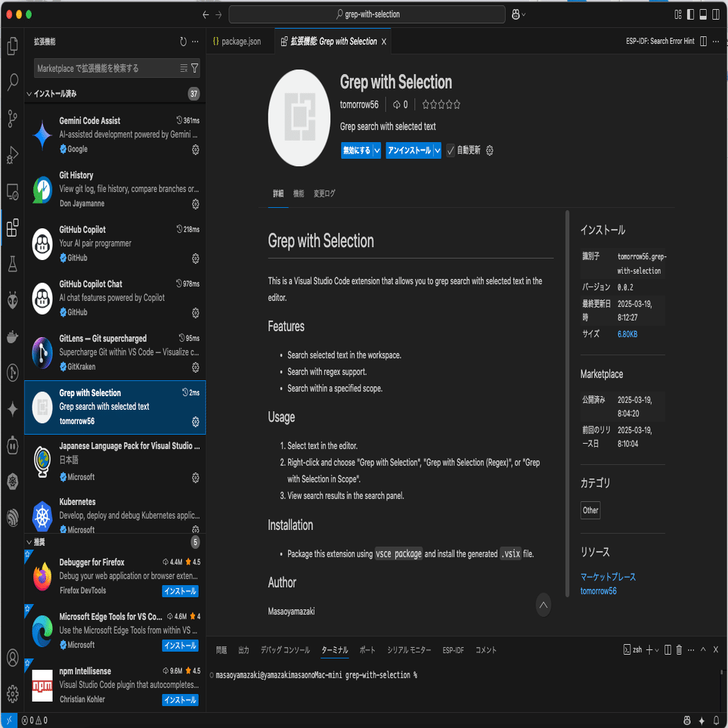This screenshot has height=728, width=728.
Task: Open the Explorer view in activity bar
Action: coord(13,46)
